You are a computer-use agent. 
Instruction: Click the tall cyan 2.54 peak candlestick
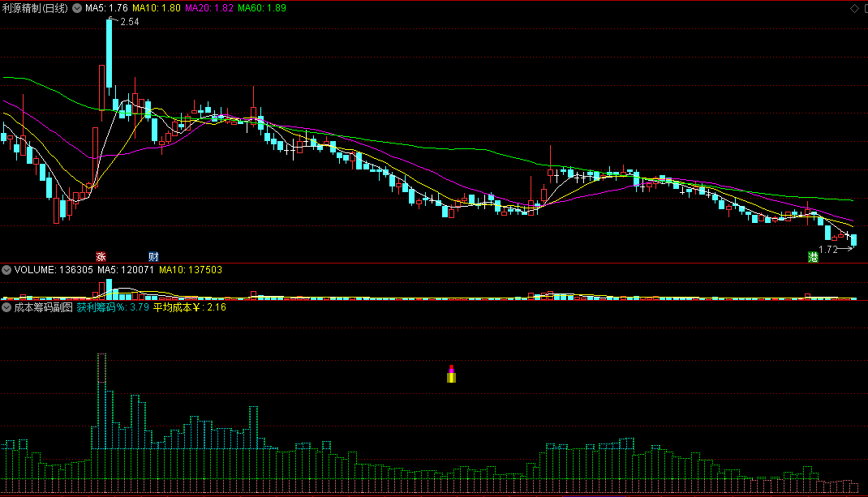109,54
